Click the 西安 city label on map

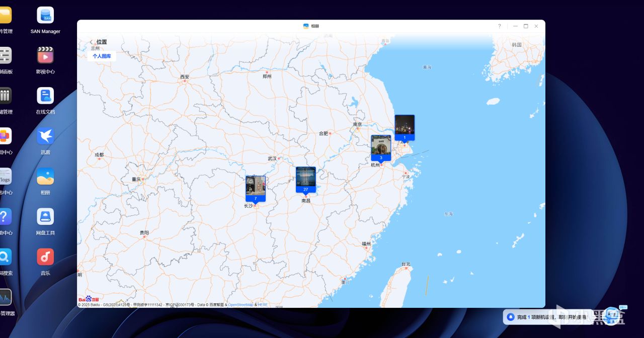pos(185,77)
